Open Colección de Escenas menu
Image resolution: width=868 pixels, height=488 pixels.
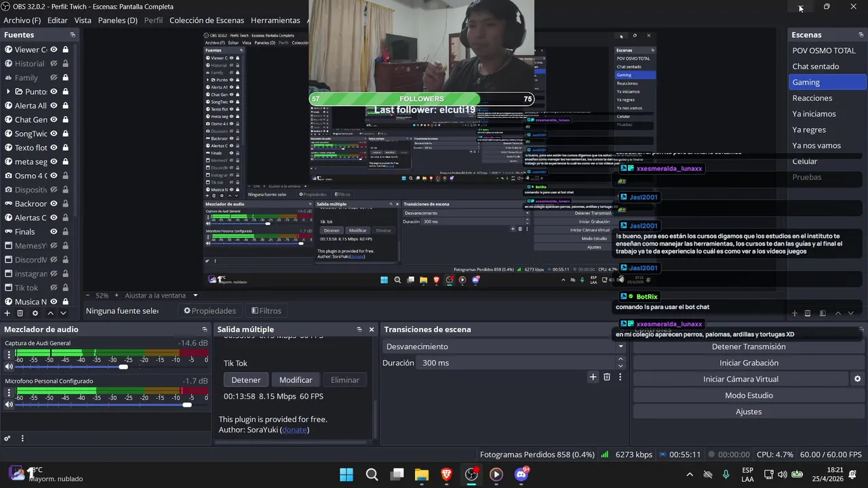[x=205, y=20]
